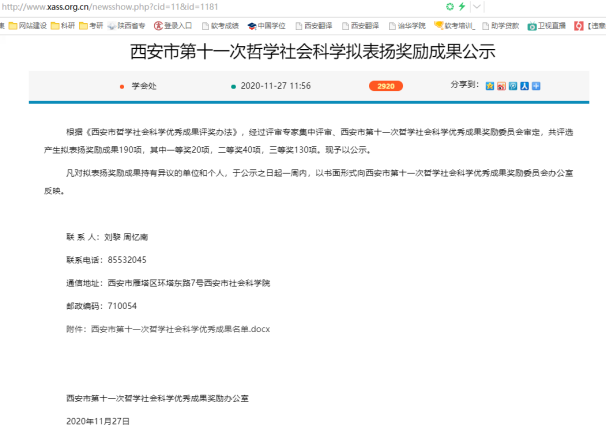
Task: Share the article to Sina Weibo
Action: pyautogui.click(x=501, y=86)
